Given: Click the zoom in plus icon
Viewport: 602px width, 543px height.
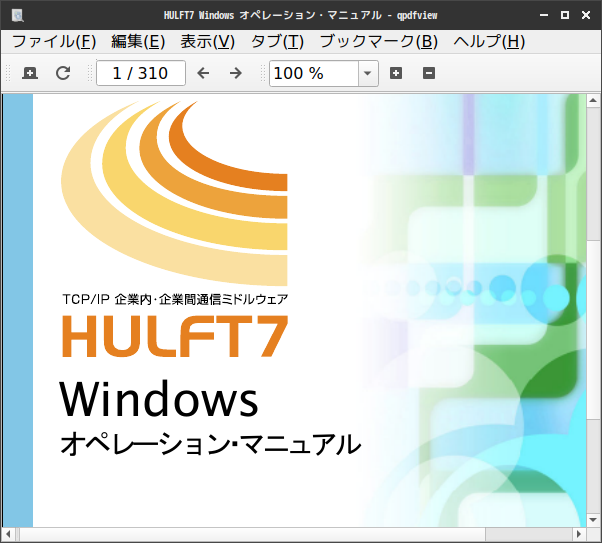Looking at the screenshot, I should 396,73.
